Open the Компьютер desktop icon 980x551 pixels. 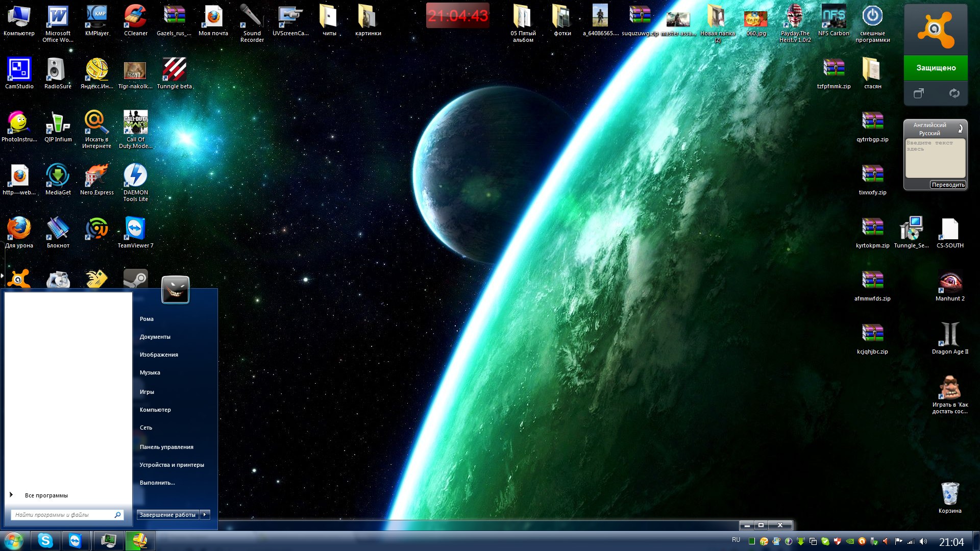coord(19,20)
